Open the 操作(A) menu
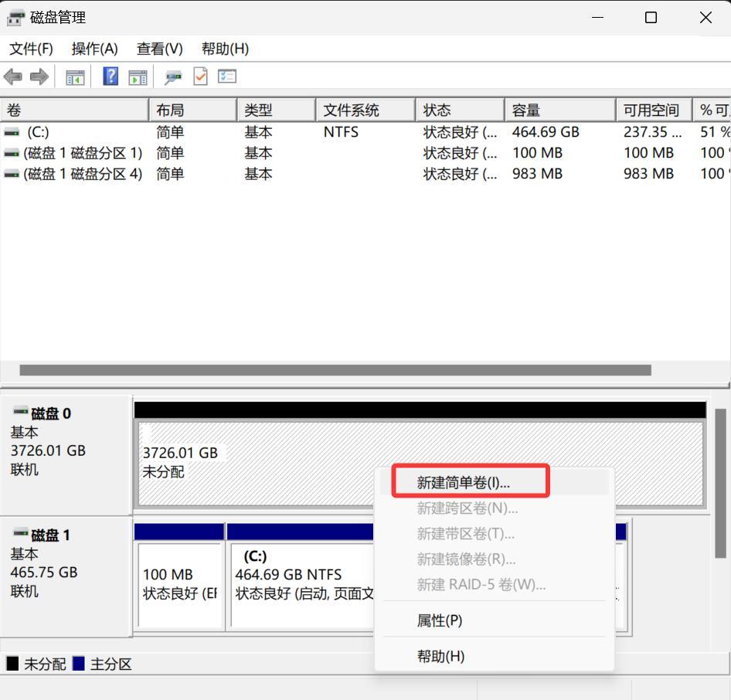The height and width of the screenshot is (700, 731). tap(94, 49)
